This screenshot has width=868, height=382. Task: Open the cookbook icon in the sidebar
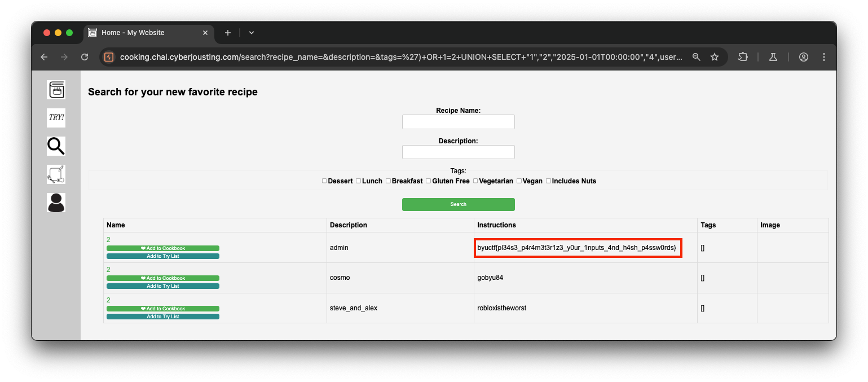[x=56, y=90]
